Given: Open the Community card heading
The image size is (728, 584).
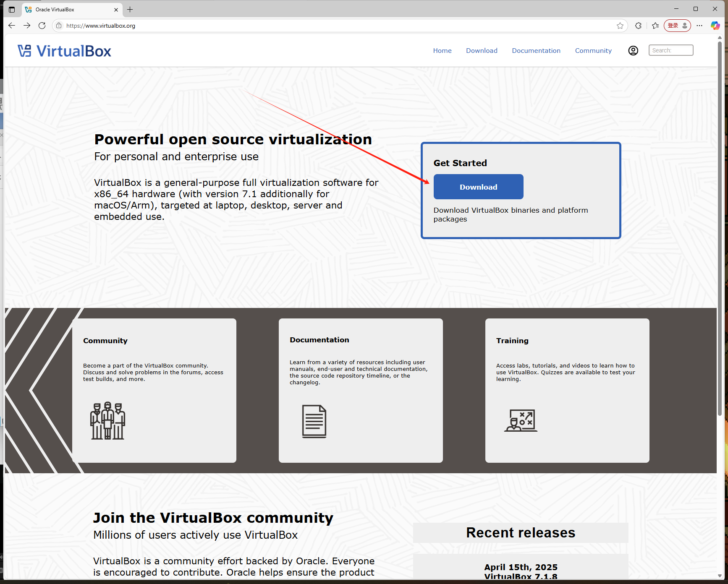Looking at the screenshot, I should coord(105,341).
